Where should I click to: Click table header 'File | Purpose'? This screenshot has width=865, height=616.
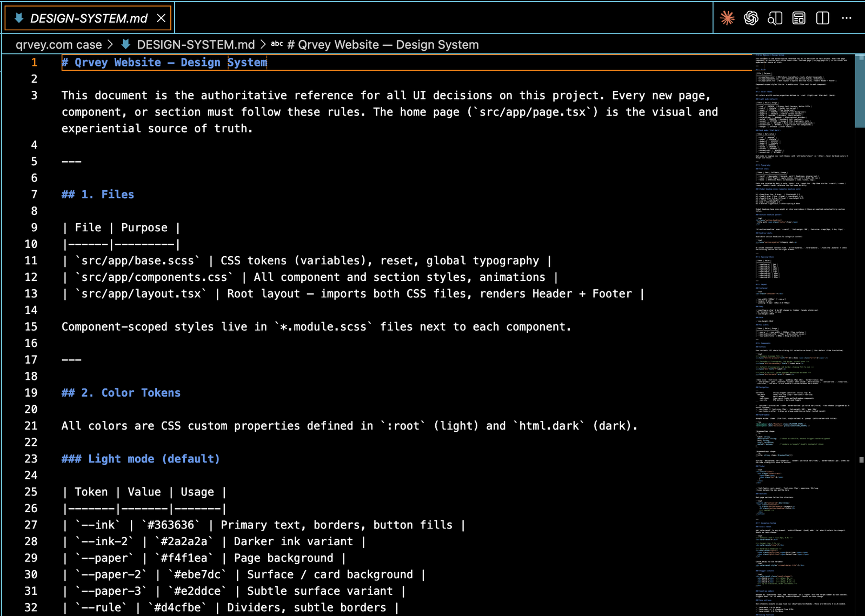(121, 227)
